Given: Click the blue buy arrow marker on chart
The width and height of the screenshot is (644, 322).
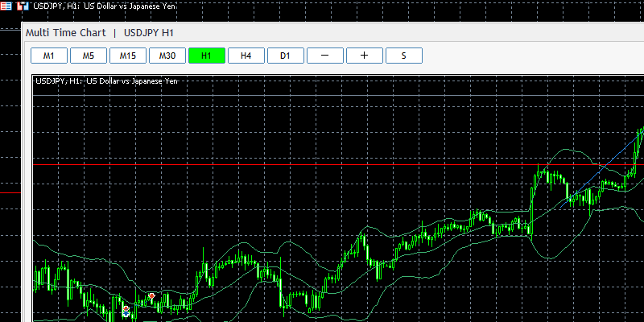Looking at the screenshot, I should [x=126, y=313].
